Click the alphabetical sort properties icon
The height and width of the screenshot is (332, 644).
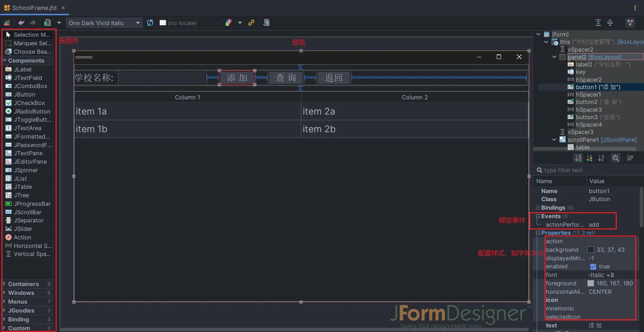(601, 158)
